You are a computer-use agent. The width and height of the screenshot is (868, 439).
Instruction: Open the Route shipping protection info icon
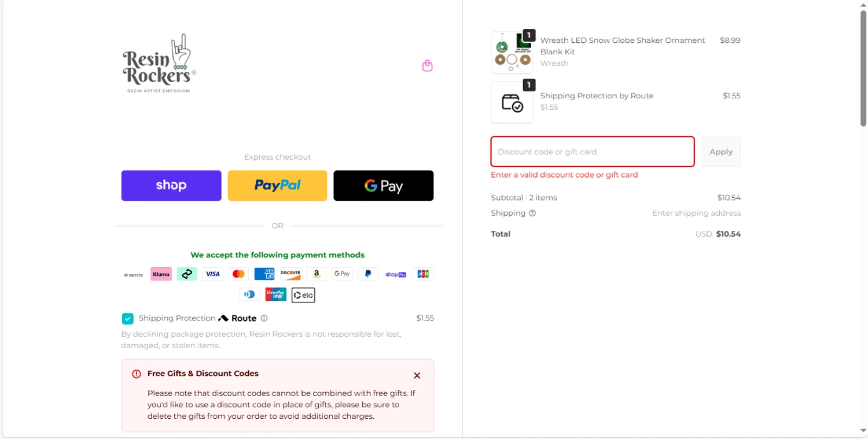tap(264, 318)
